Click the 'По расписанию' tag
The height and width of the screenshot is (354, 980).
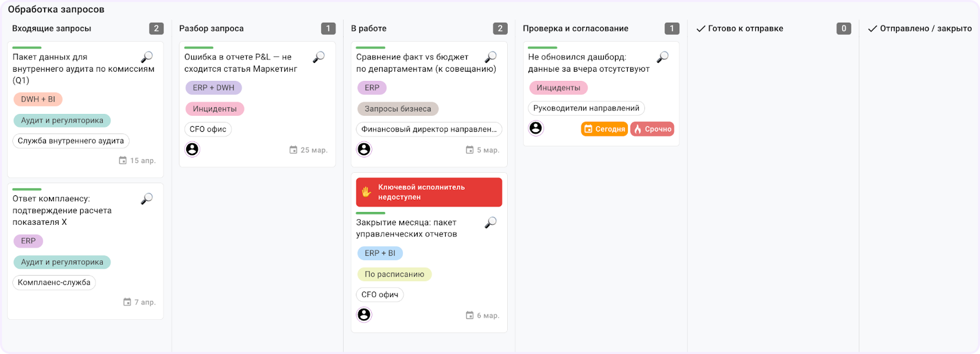click(x=394, y=274)
